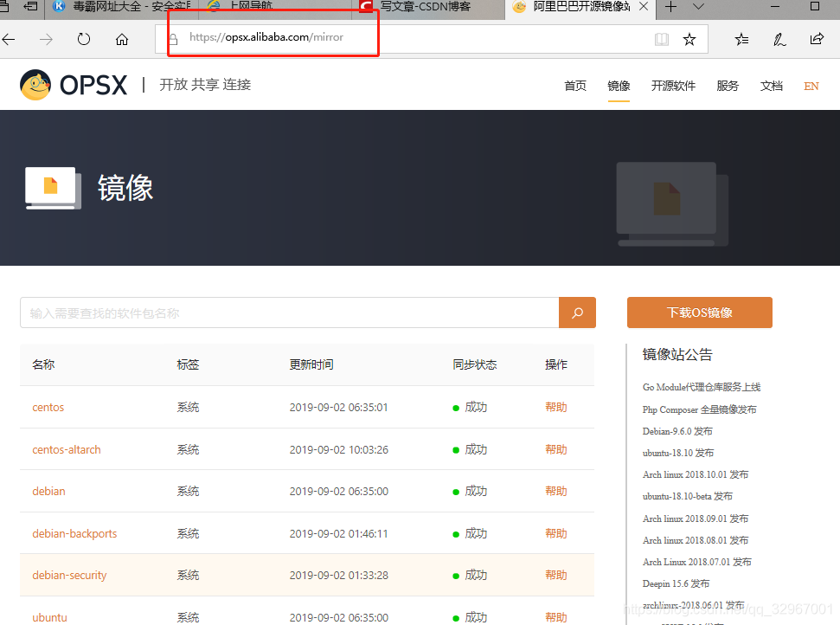Open the 镜像 navigation item
The width and height of the screenshot is (840, 625).
(619, 86)
